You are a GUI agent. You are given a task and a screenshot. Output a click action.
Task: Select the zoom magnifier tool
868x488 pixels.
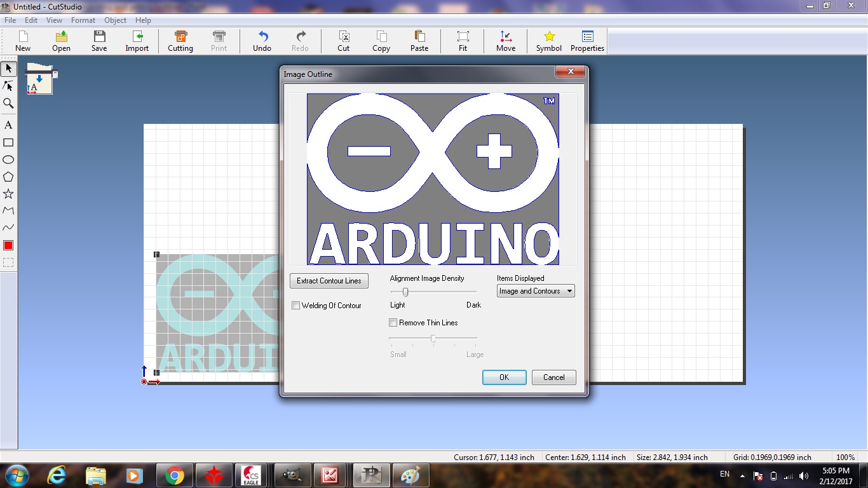(x=8, y=103)
